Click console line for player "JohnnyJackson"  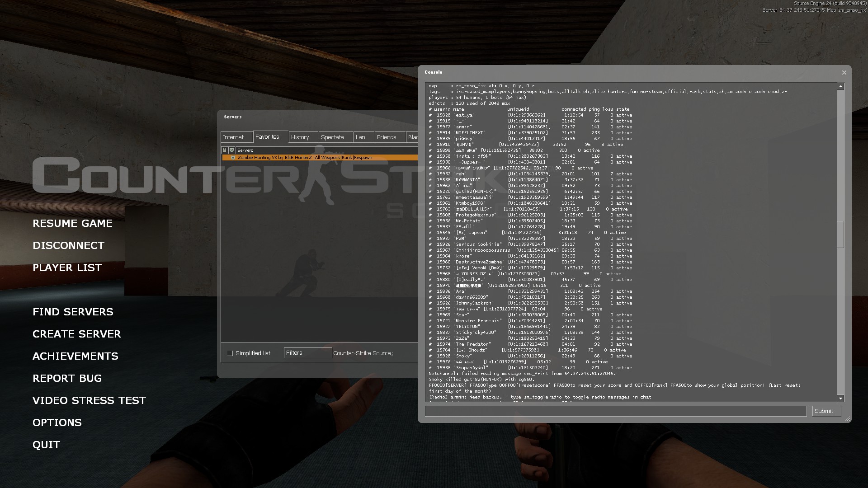(530, 303)
